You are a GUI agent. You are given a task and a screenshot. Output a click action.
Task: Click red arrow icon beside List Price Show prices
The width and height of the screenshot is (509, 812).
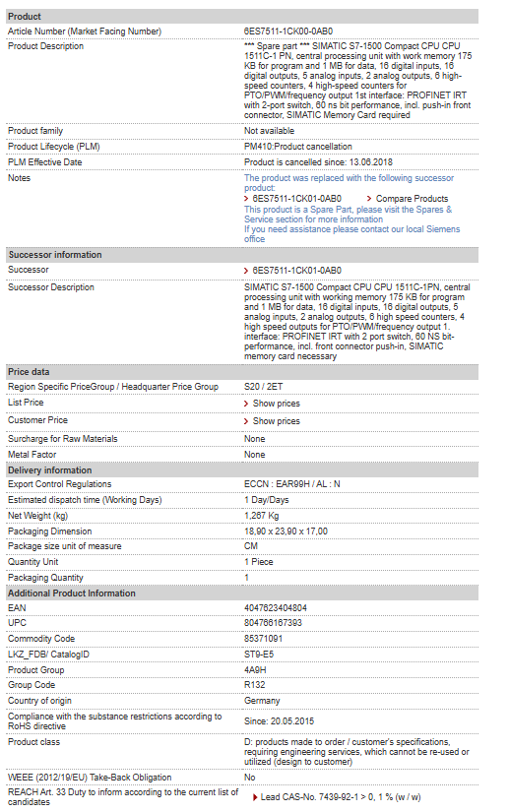coord(246,404)
